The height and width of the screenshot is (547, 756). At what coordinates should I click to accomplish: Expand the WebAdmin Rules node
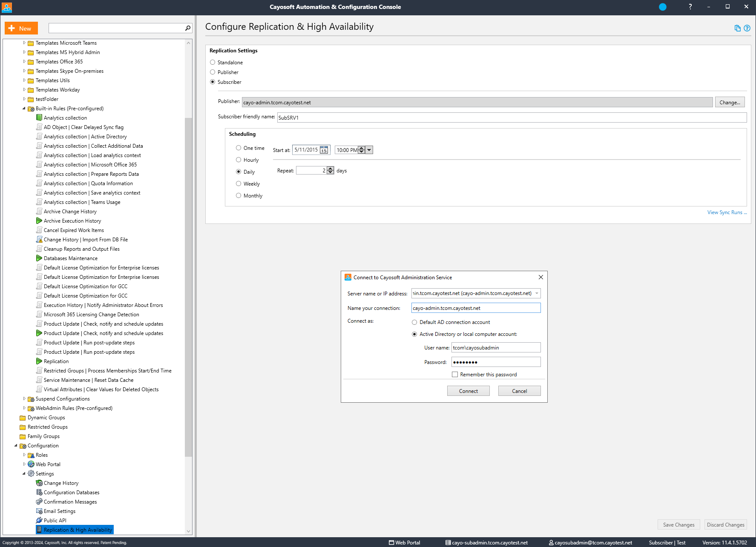(24, 408)
